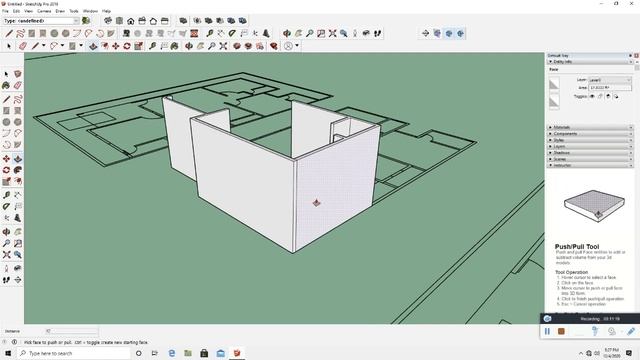Open the Tools menu
This screenshot has width=640, height=360.
(73, 11)
